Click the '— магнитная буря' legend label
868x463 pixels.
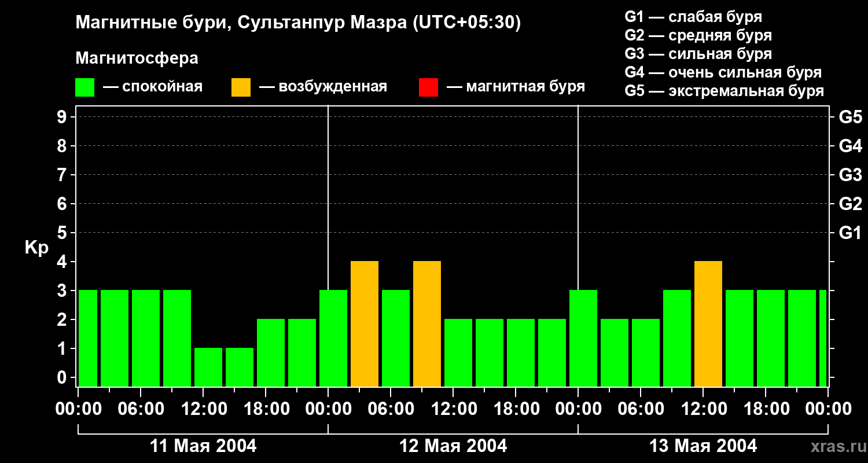point(516,87)
